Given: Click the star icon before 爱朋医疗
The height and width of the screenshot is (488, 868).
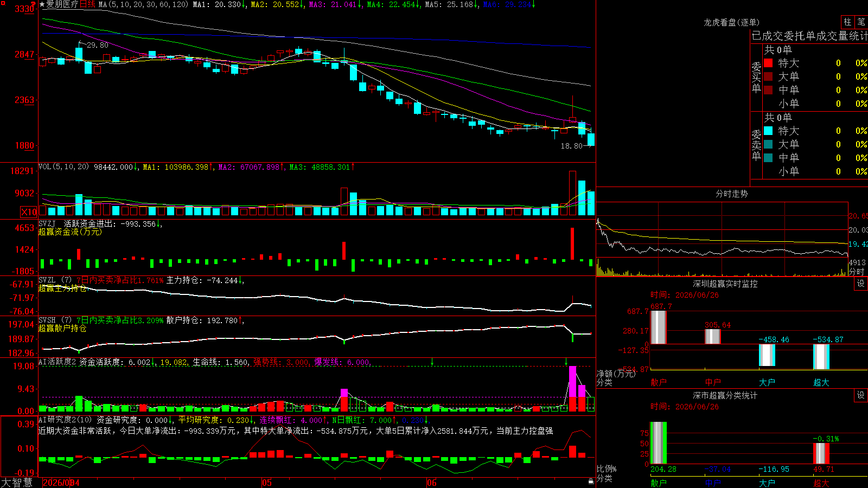Looking at the screenshot, I should pos(42,4).
